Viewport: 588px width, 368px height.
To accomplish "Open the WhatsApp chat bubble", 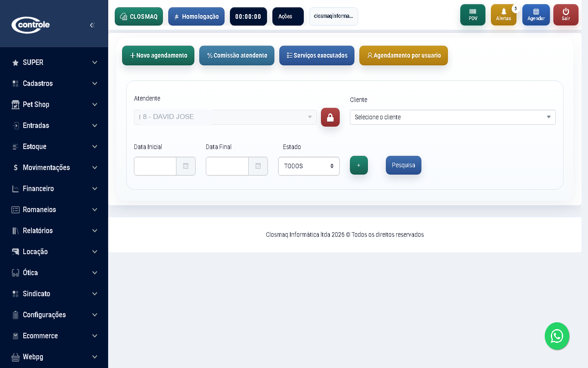I will pyautogui.click(x=557, y=336).
